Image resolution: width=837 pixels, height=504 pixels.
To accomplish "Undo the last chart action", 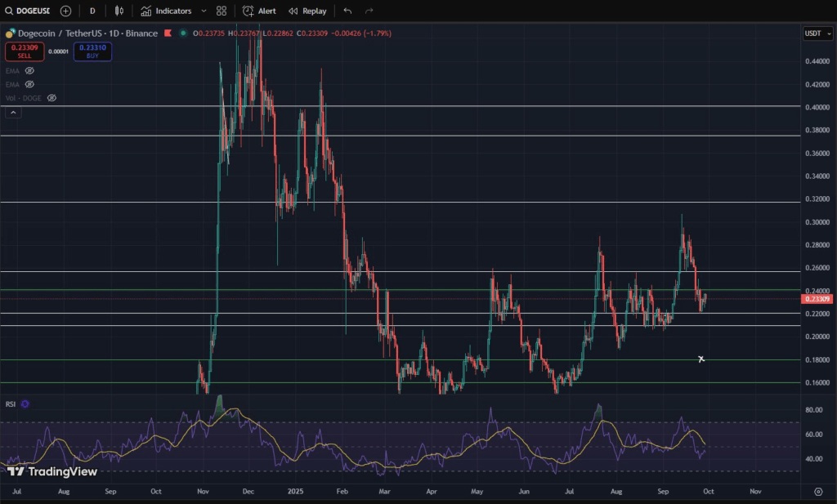I will tap(347, 11).
